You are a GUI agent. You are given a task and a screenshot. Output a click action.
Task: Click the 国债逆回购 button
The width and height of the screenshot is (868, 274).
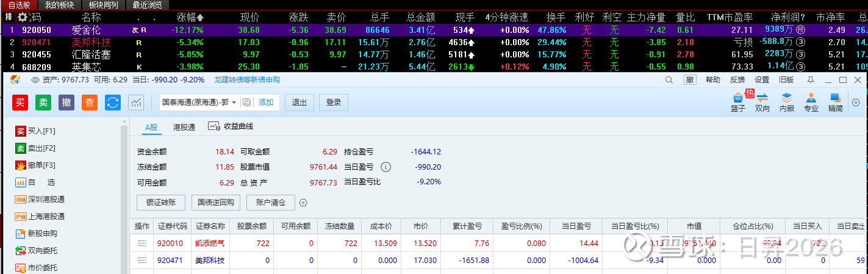point(216,203)
